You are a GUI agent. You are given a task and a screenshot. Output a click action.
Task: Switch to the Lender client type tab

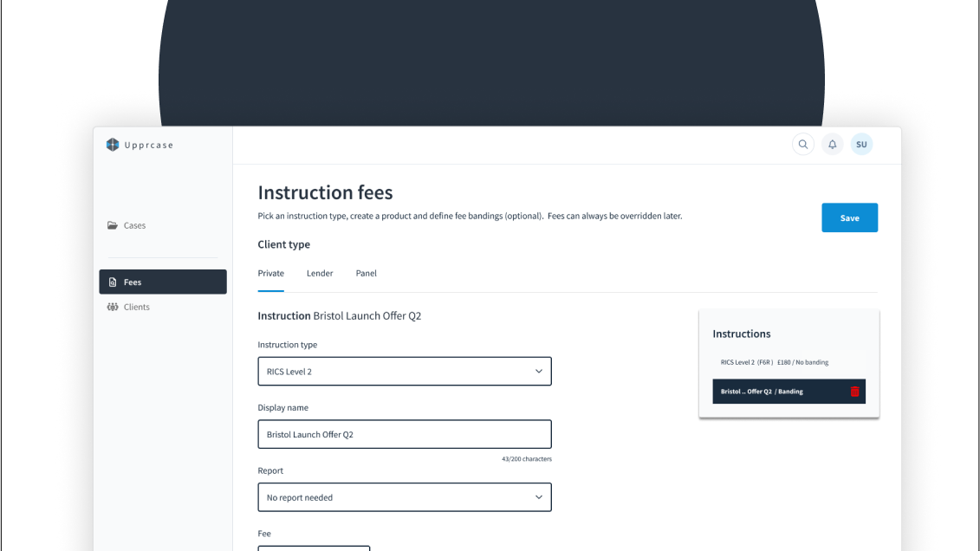(x=320, y=274)
